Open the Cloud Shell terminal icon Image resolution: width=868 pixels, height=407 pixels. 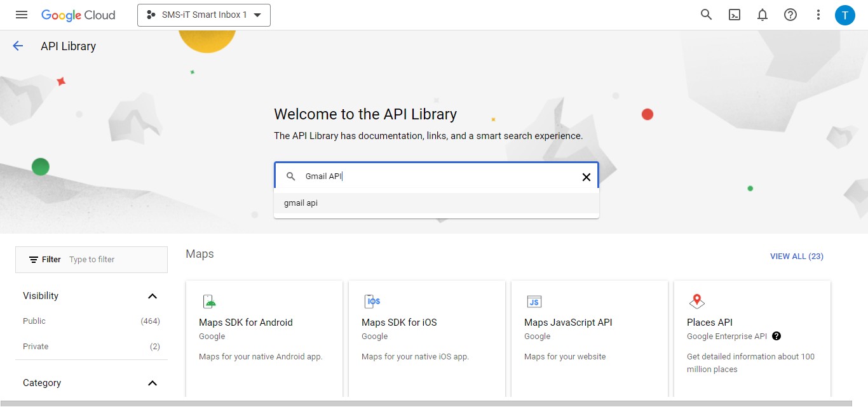734,14
